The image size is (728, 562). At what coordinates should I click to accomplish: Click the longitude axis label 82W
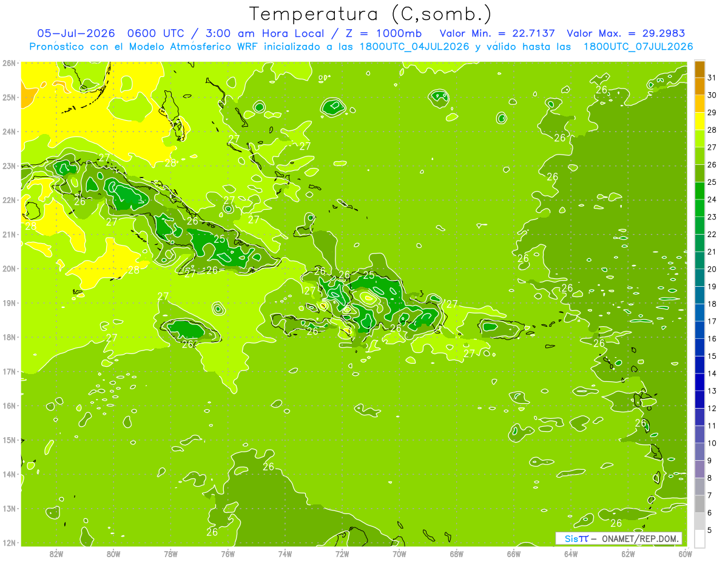point(56,554)
